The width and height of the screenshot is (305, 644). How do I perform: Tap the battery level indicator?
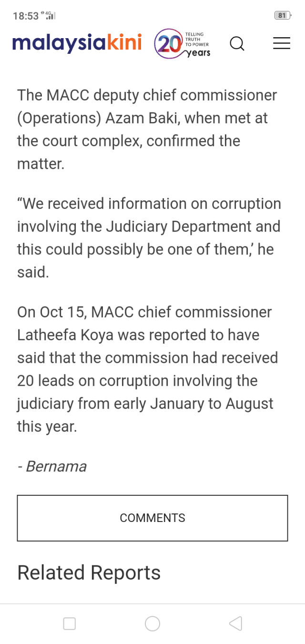[x=282, y=16]
